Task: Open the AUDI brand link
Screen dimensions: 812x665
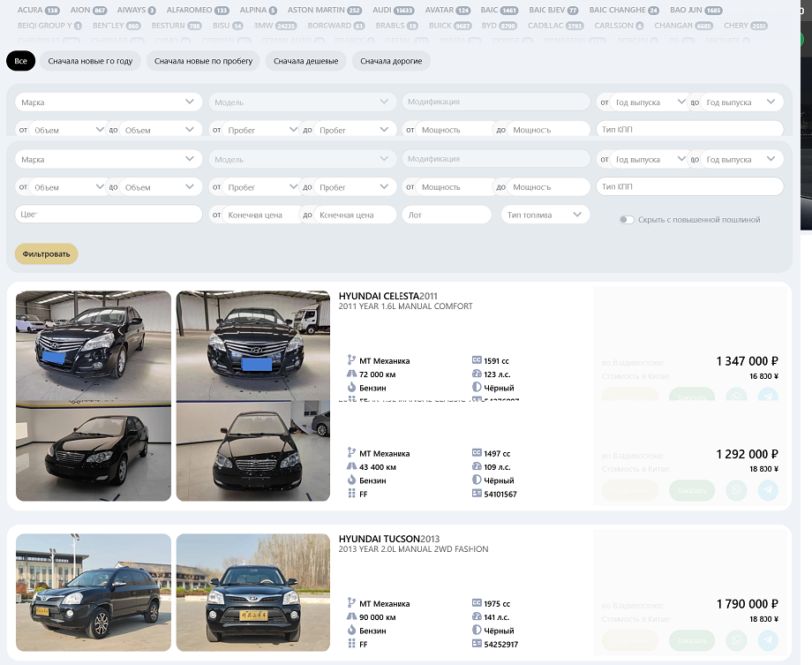Action: pyautogui.click(x=393, y=10)
